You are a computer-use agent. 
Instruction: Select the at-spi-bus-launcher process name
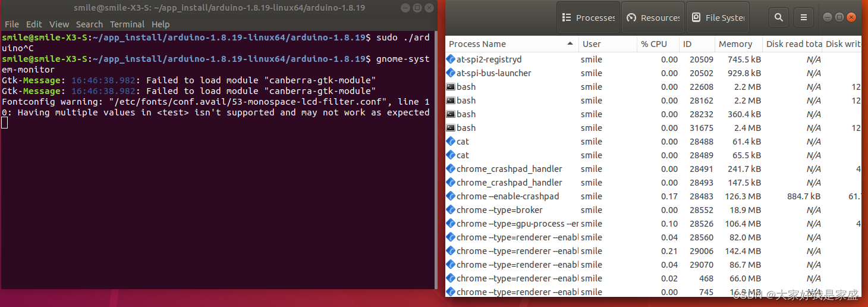494,73
